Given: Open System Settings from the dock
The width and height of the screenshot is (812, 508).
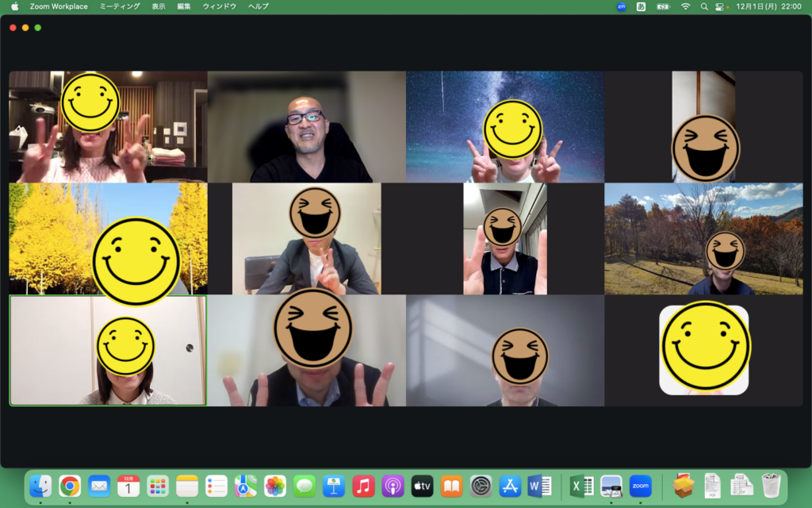Looking at the screenshot, I should (481, 486).
